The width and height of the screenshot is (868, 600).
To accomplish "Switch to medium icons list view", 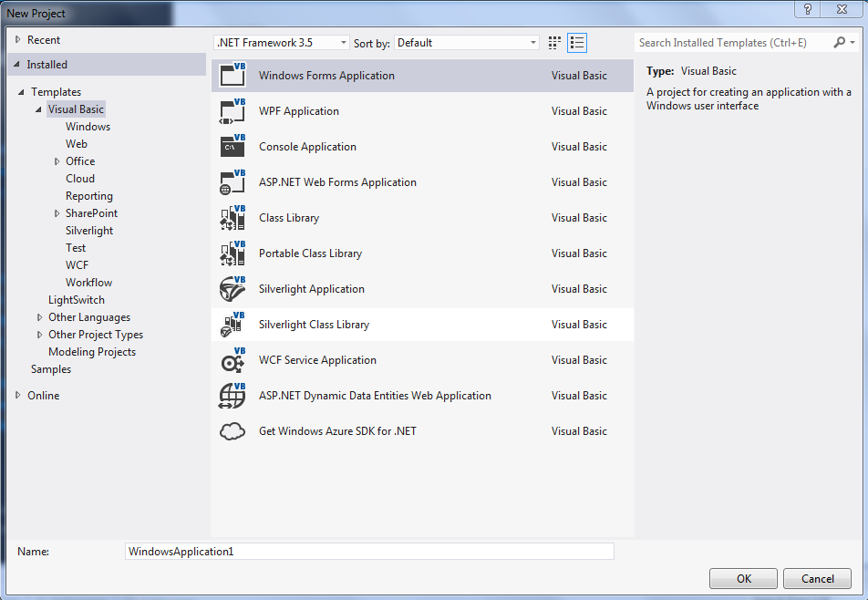I will [577, 43].
